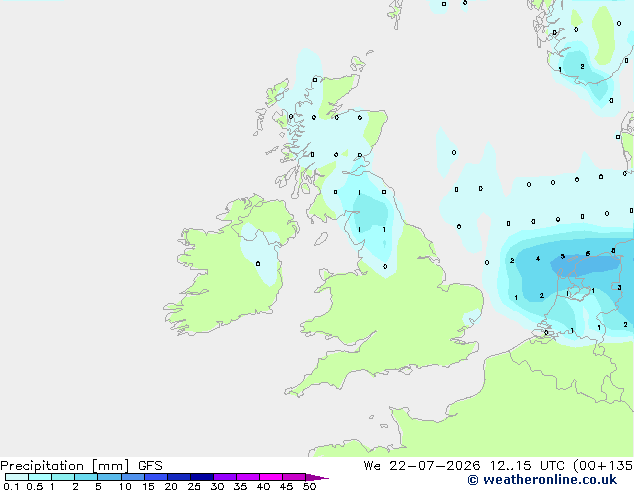The image size is (634, 490).
Task: Click the 35 legend scale label
Action: 240,486
